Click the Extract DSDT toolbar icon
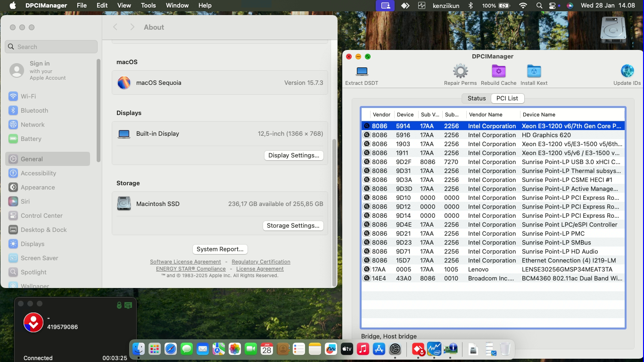 [x=362, y=71]
